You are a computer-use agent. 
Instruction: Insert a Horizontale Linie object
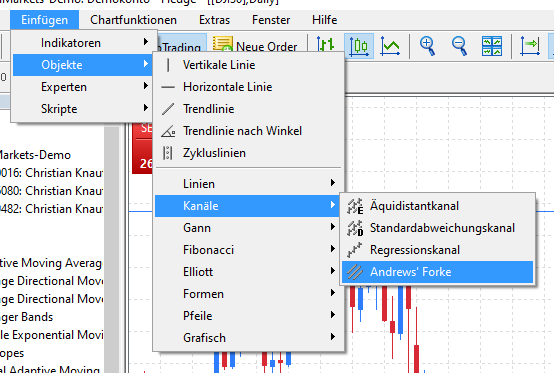(x=248, y=87)
